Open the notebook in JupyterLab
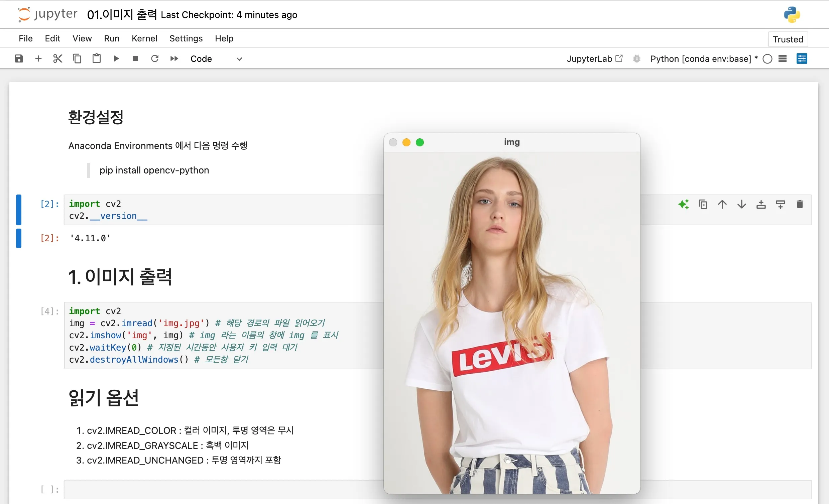Viewport: 829px width, 504px height. [x=594, y=59]
